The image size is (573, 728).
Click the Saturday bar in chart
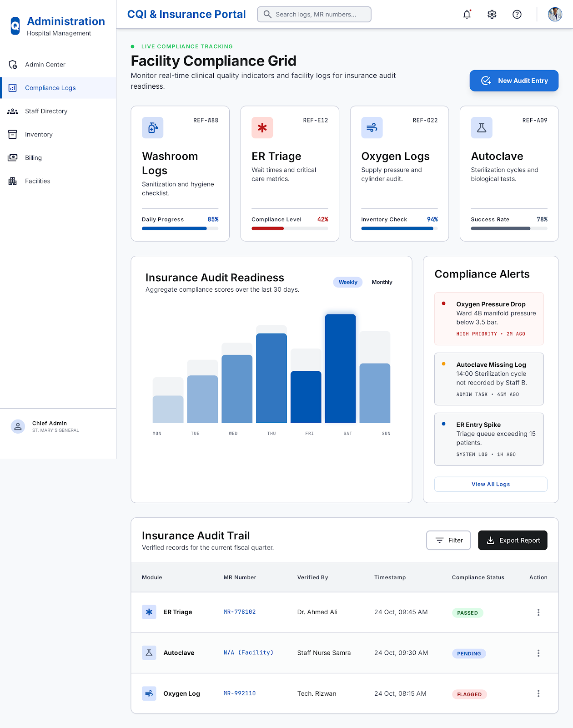340,369
